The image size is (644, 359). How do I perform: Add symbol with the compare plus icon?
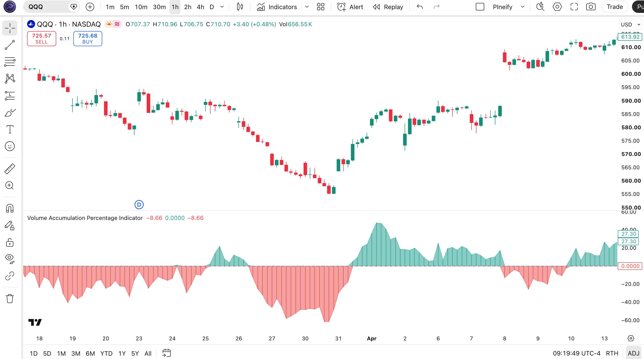tap(90, 7)
